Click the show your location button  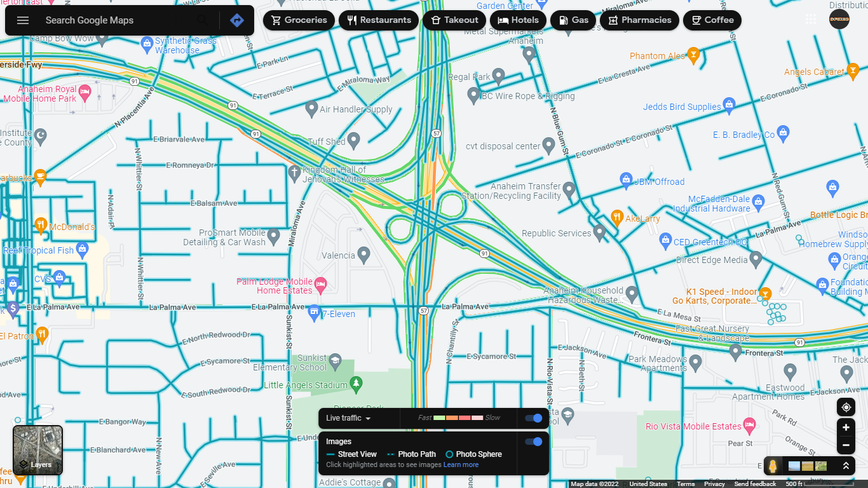(846, 407)
